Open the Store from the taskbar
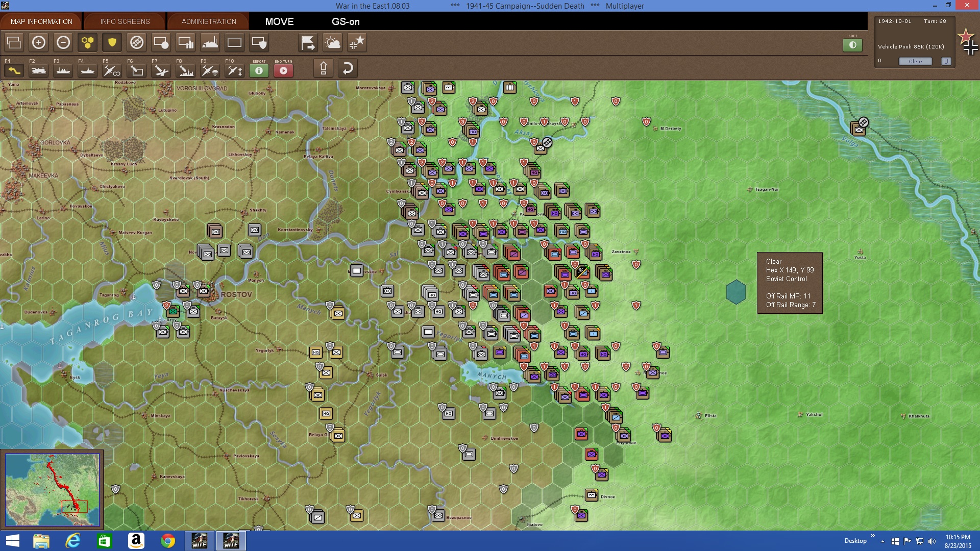The height and width of the screenshot is (551, 980). coord(105,541)
